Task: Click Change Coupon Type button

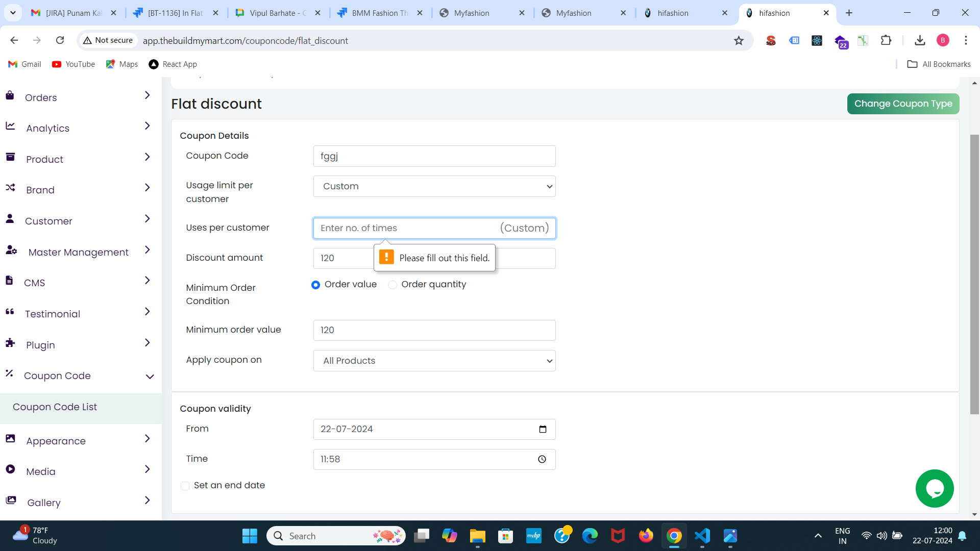Action: click(903, 104)
